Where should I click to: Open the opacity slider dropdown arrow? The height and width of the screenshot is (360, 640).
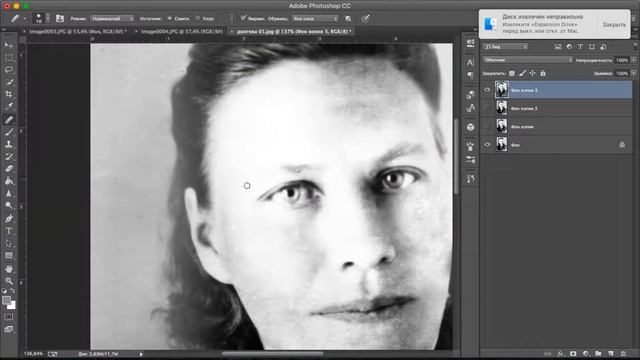(x=633, y=60)
